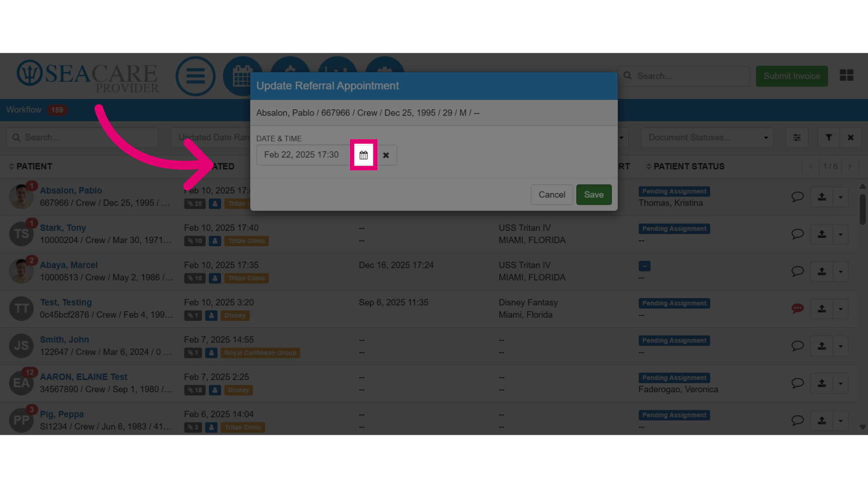This screenshot has height=488, width=868.
Task: Apply the funnel filter icon
Action: (x=828, y=137)
